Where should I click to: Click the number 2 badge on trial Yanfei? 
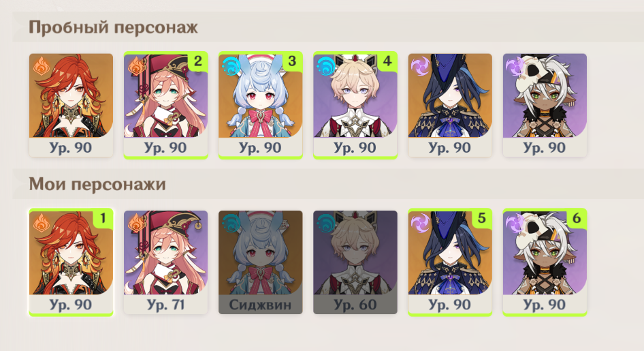(197, 61)
